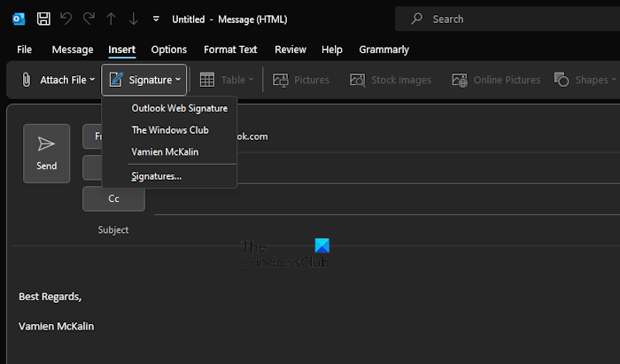The image size is (620, 364).
Task: Click into the Cc recipients field
Action: coord(387,199)
